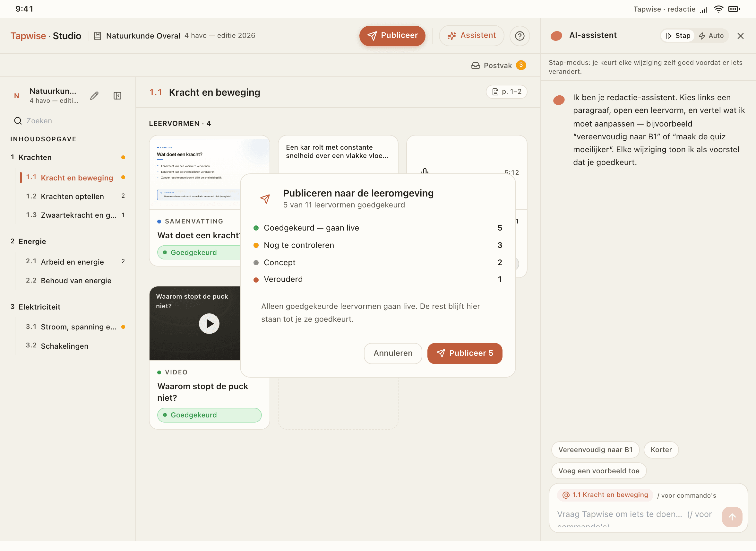Open the Postvak inbox
Image resolution: width=756 pixels, height=551 pixels.
pos(498,66)
